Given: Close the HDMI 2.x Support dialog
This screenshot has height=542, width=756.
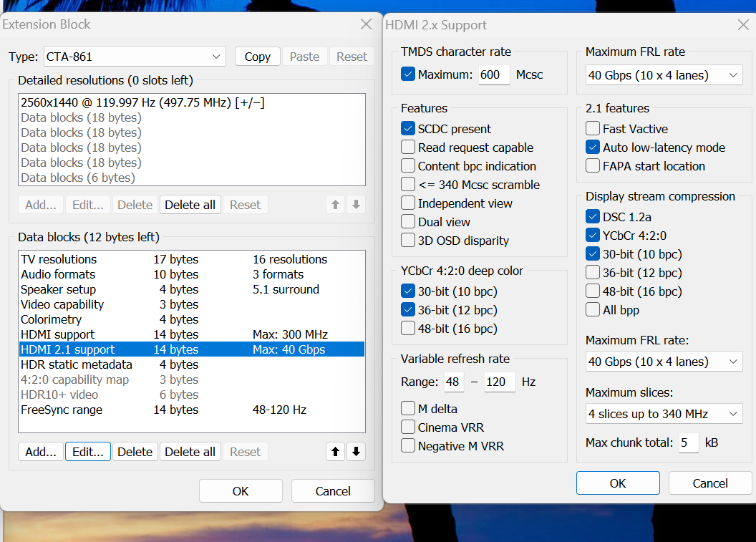Looking at the screenshot, I should [x=743, y=25].
